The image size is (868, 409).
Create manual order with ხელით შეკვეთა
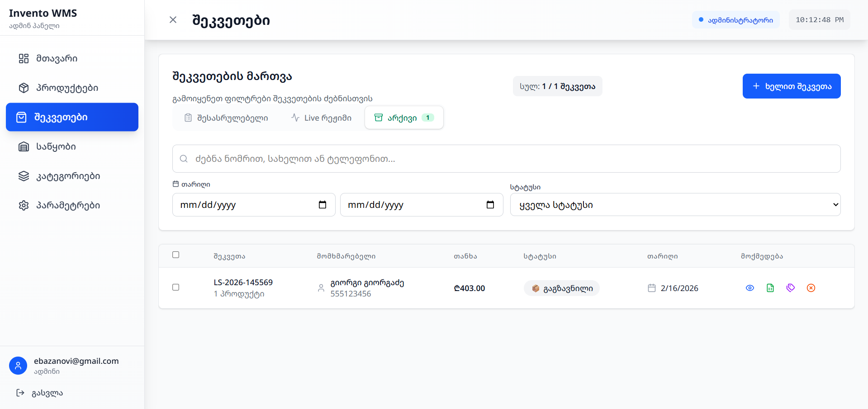(792, 86)
